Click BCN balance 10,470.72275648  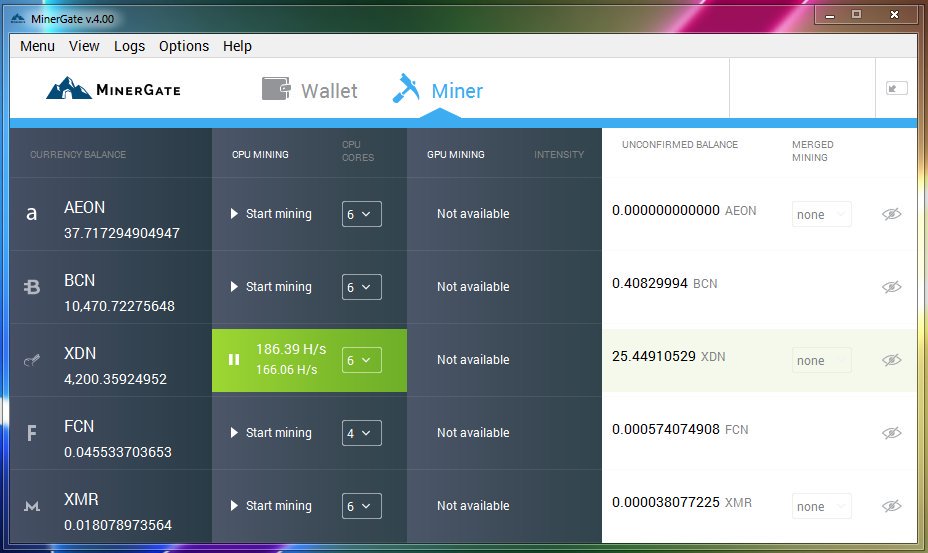tap(120, 306)
